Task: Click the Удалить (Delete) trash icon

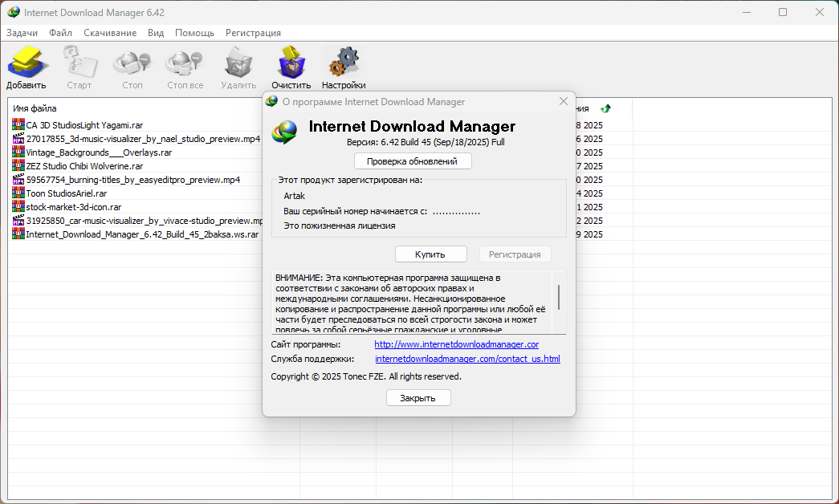Action: (x=238, y=63)
